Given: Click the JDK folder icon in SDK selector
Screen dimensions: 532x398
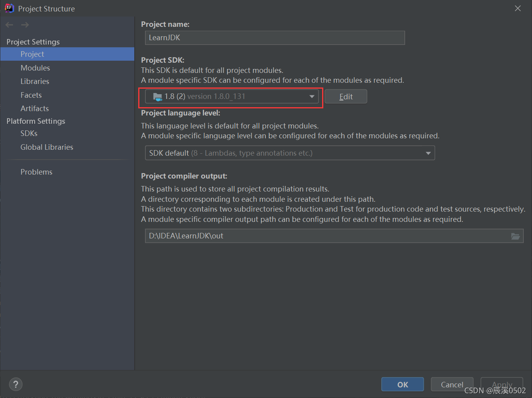Looking at the screenshot, I should click(158, 97).
